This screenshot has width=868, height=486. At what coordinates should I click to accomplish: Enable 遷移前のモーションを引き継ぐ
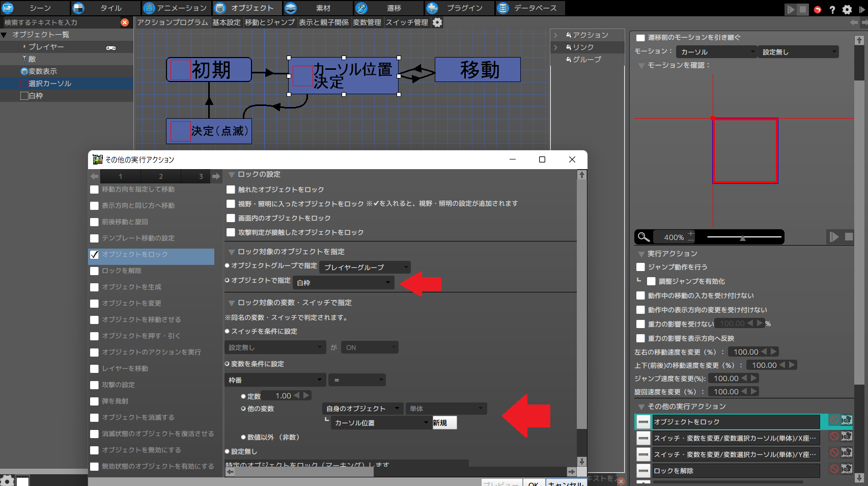640,37
